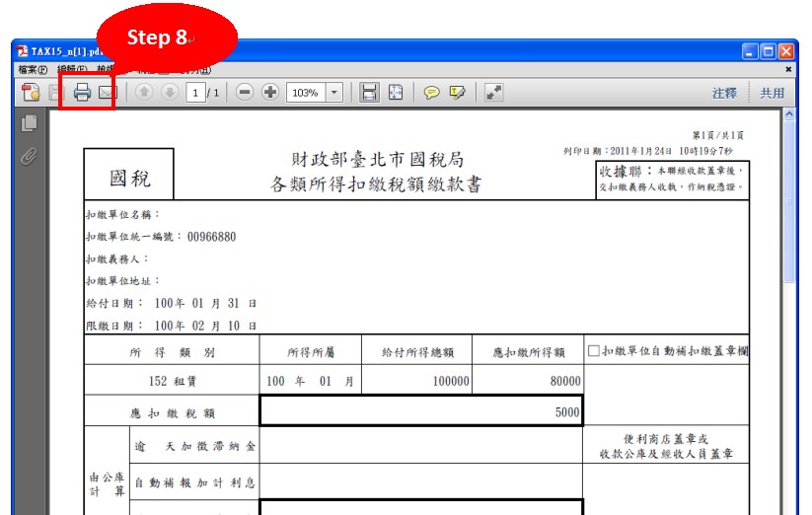Minimize the Adobe Reader window
This screenshot has width=812, height=515.
[751, 51]
